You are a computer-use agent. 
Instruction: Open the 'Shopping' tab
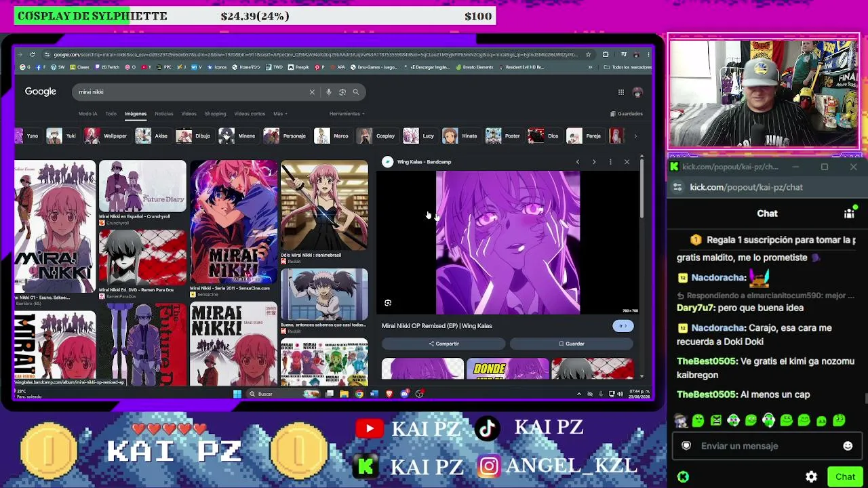click(215, 114)
